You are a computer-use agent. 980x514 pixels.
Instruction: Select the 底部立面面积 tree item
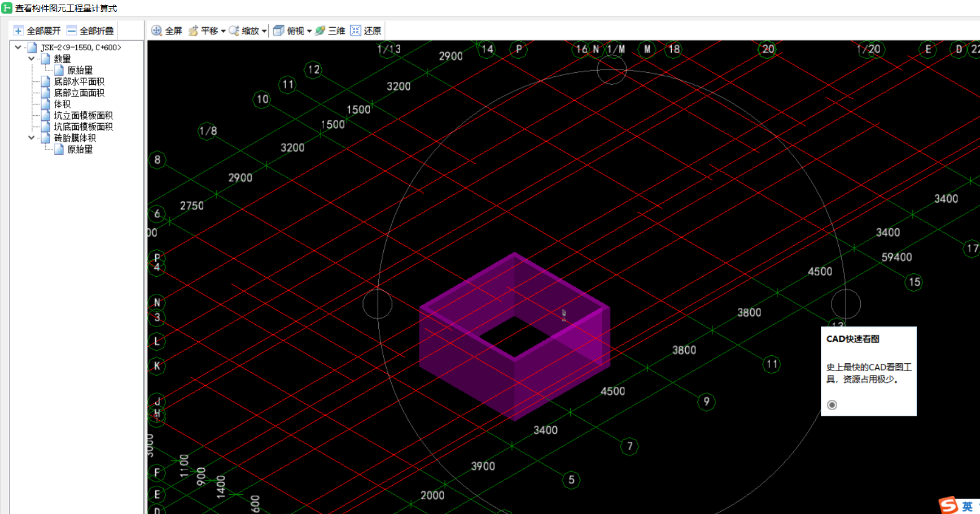(79, 93)
